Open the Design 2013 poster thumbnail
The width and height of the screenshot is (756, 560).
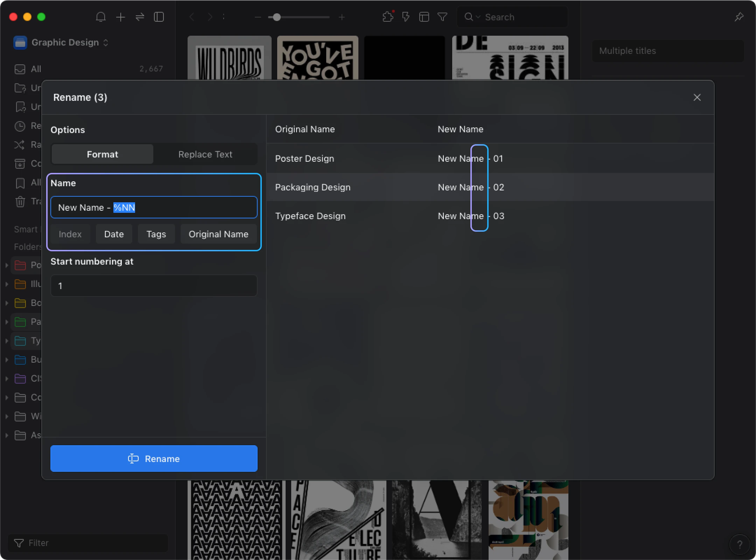(510, 58)
